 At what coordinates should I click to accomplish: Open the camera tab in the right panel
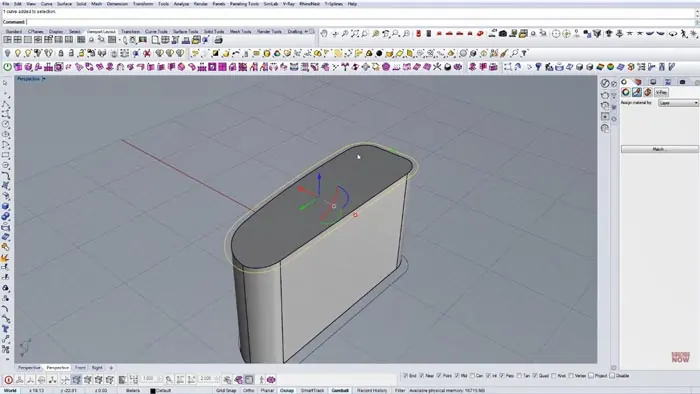(682, 82)
